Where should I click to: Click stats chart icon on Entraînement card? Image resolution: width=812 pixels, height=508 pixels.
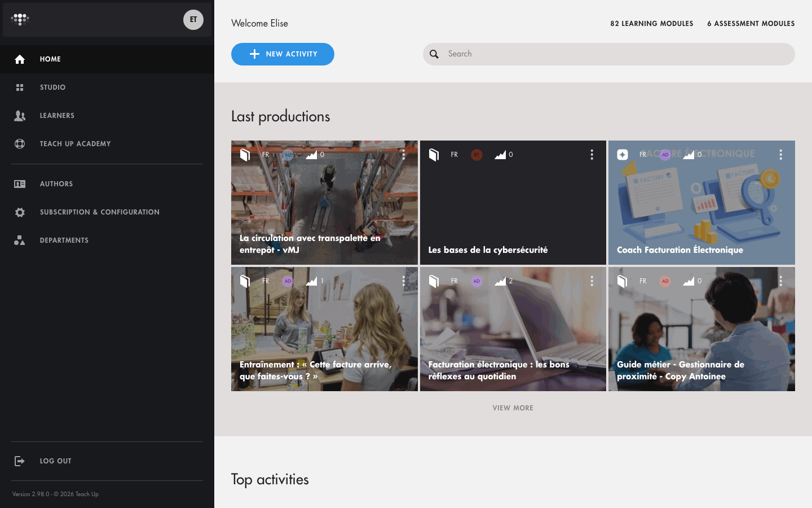(x=311, y=281)
